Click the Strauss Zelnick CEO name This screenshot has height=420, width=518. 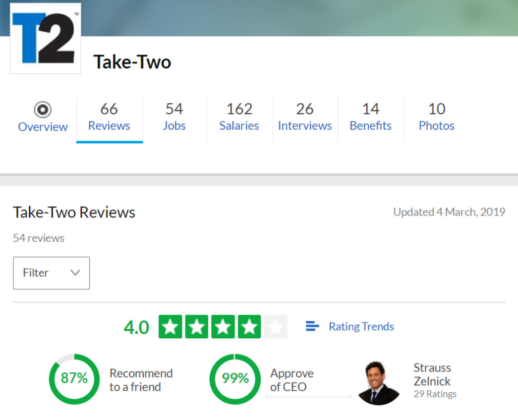[x=432, y=374]
